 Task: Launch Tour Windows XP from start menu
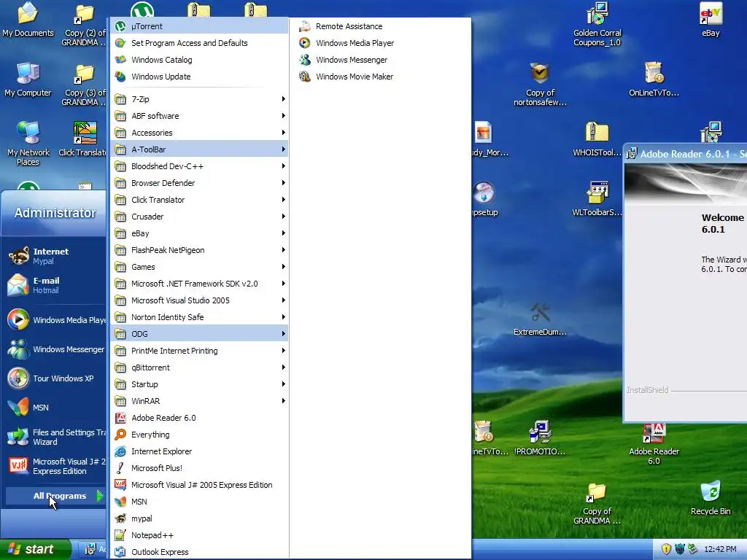pyautogui.click(x=55, y=378)
